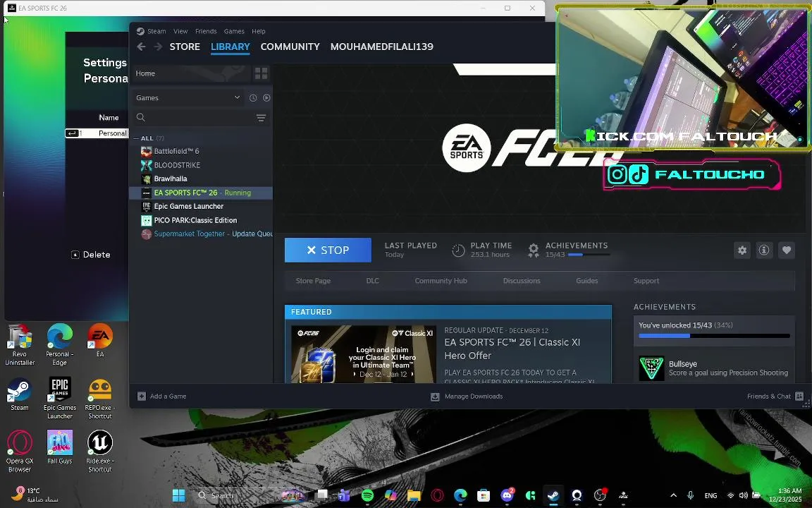Image resolution: width=812 pixels, height=508 pixels.
Task: Open Microsoft Store from the taskbar
Action: pyautogui.click(x=484, y=495)
